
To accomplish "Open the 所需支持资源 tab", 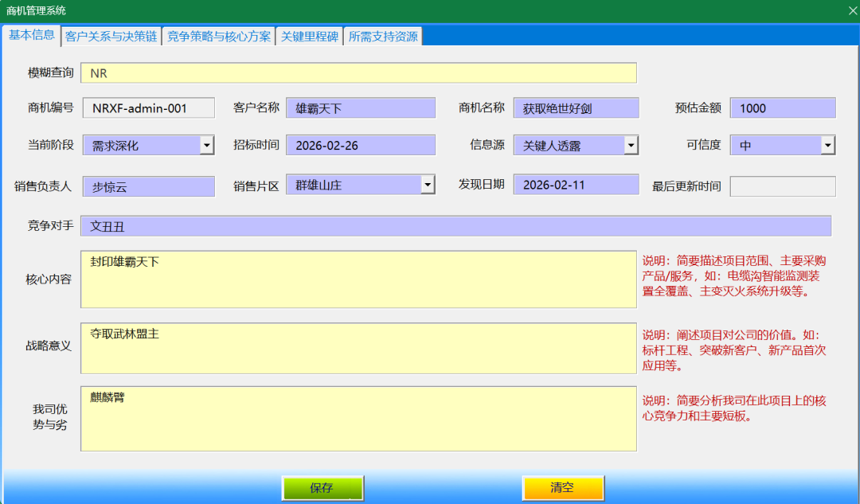I will pos(383,36).
